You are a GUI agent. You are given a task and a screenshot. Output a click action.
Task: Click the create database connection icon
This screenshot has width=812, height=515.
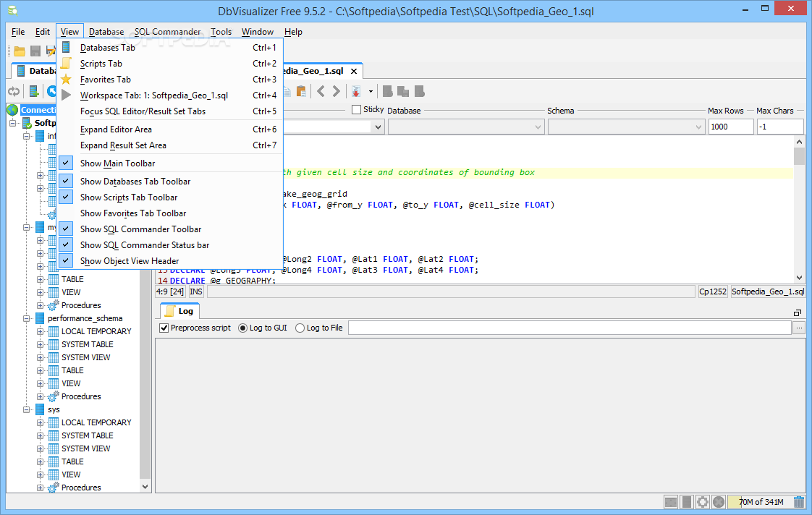(x=34, y=92)
